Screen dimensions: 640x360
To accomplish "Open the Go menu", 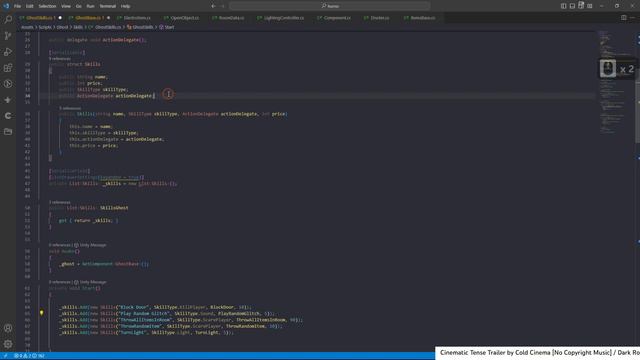I will 78,6.
